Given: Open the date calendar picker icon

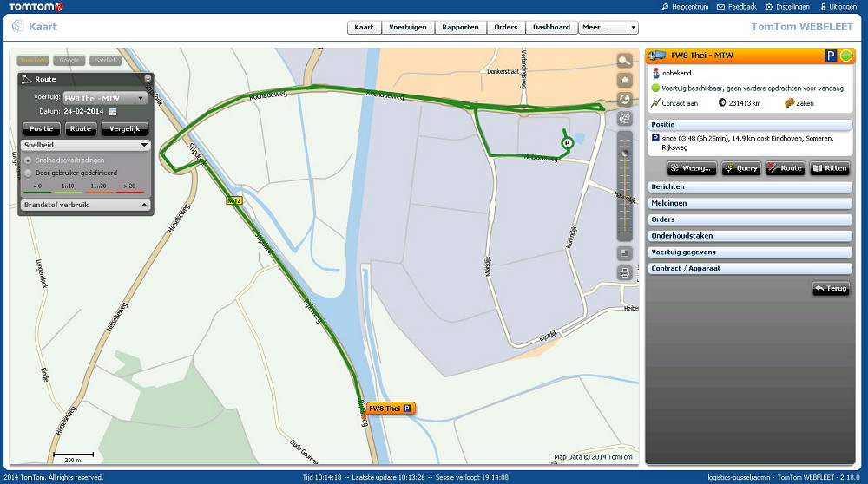Looking at the screenshot, I should coord(113,112).
